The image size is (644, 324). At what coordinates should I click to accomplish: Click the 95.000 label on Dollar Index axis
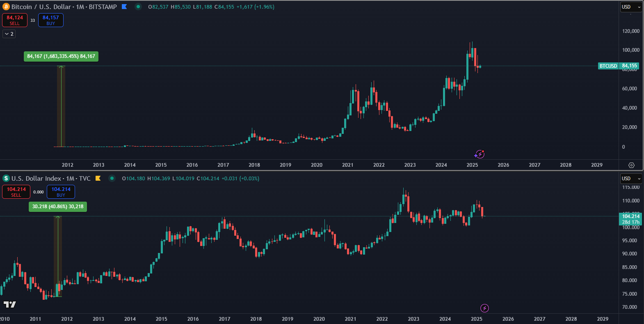click(630, 241)
